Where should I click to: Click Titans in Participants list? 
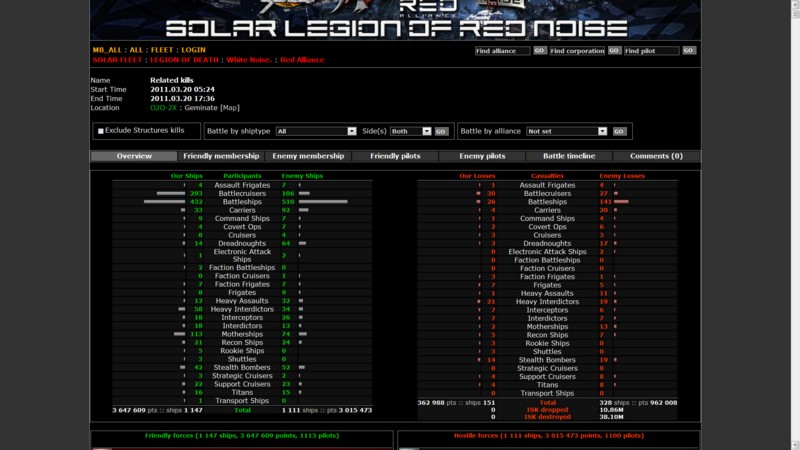click(242, 392)
